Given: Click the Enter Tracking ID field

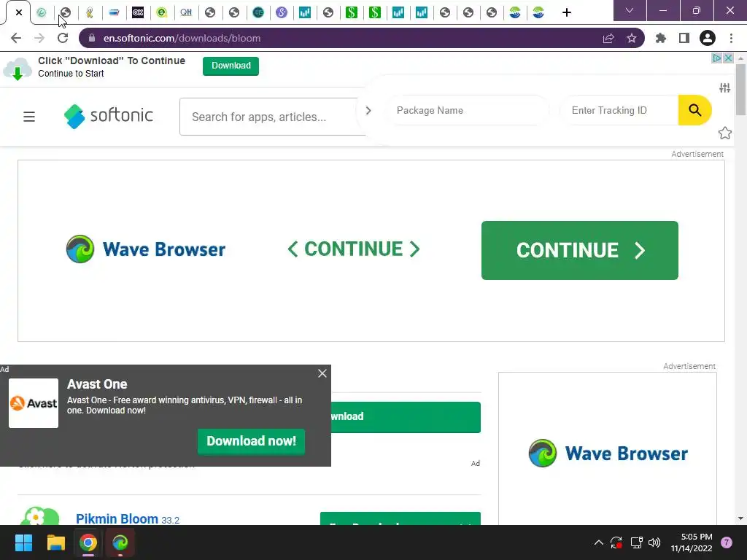Looking at the screenshot, I should (x=619, y=111).
